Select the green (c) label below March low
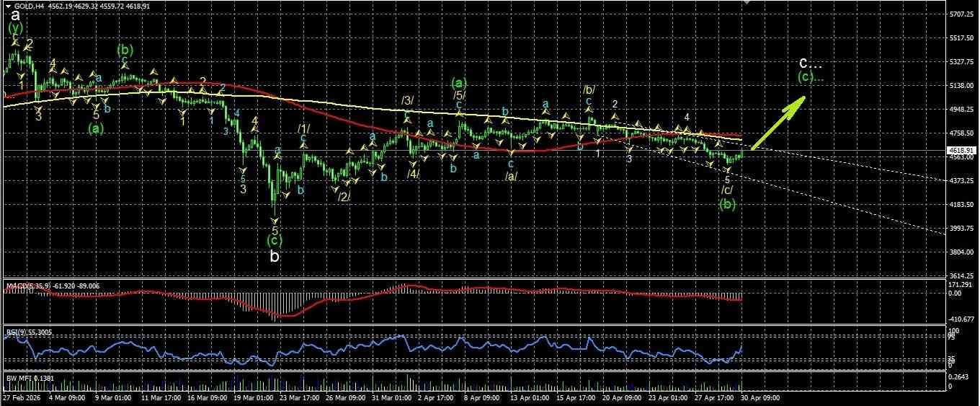This screenshot has width=980, height=406. pyautogui.click(x=275, y=239)
